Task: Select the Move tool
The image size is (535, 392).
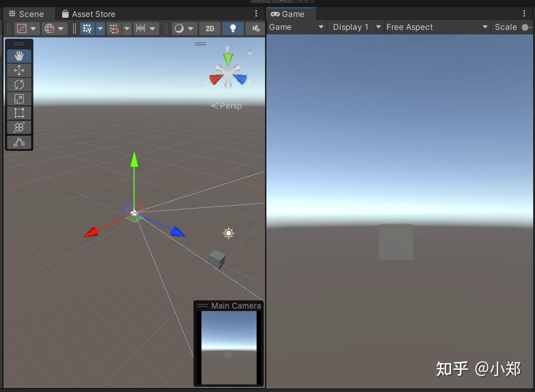Action: tap(19, 70)
